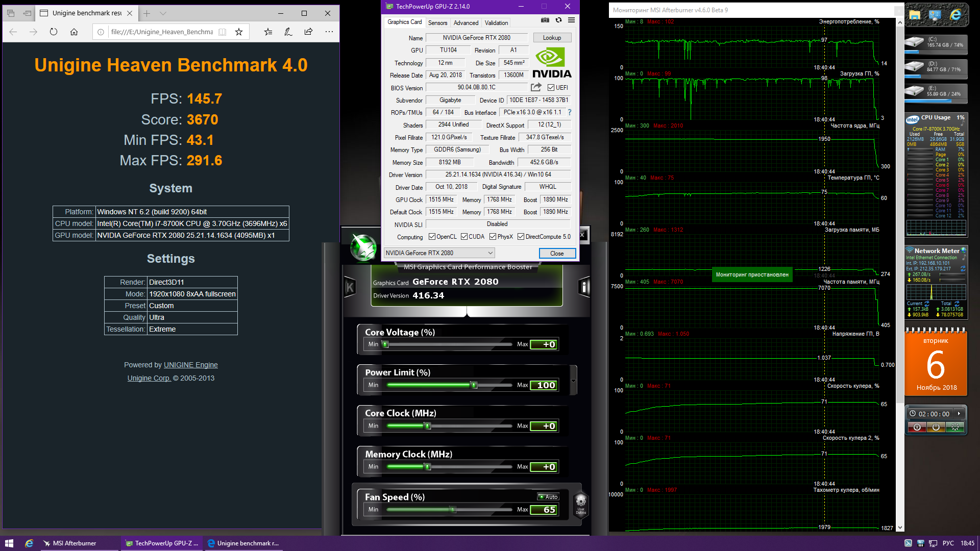This screenshot has height=551, width=980.
Task: Switch to the Validation tab
Action: coord(496,23)
